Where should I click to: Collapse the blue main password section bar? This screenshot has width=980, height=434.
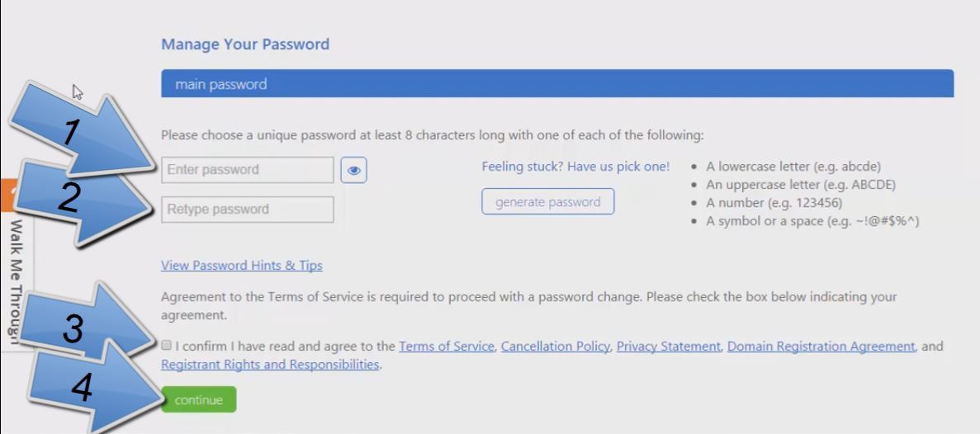pos(557,83)
